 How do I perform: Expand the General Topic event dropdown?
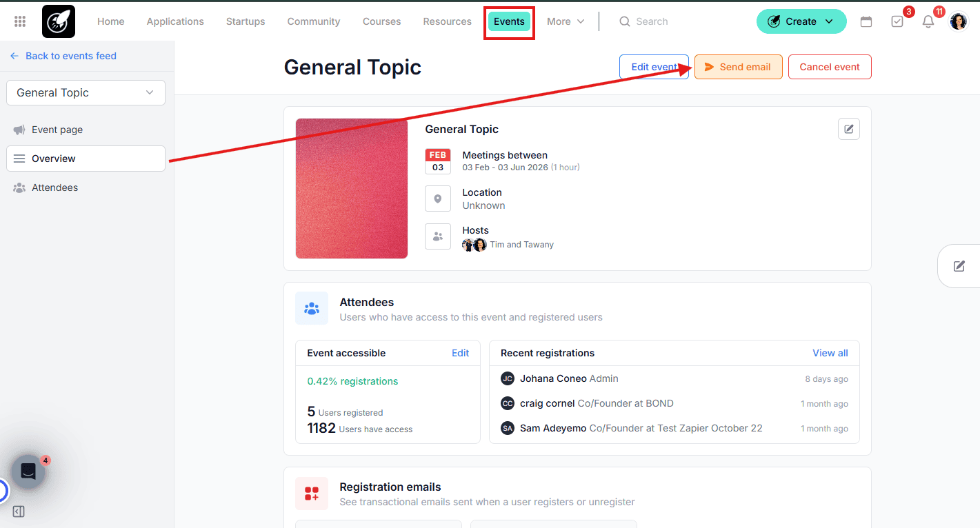click(86, 93)
